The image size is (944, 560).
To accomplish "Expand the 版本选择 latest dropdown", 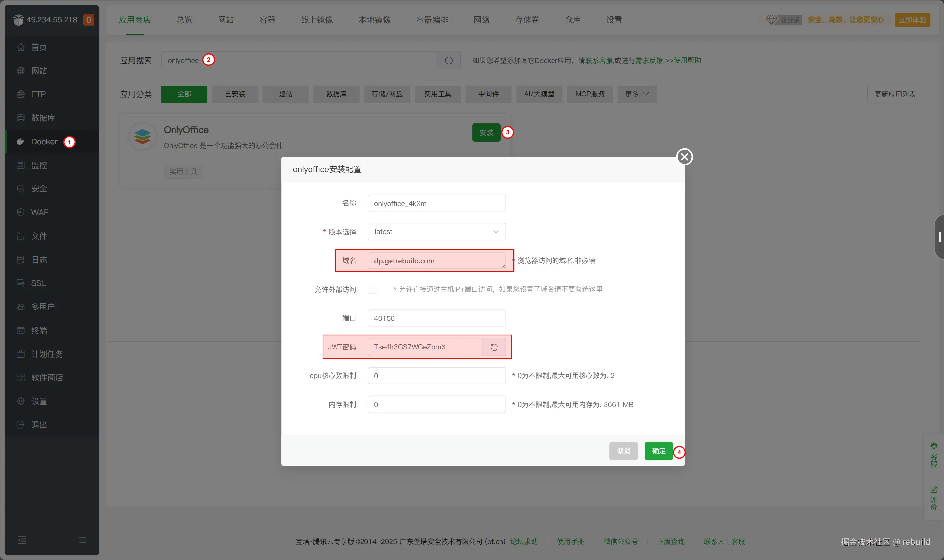I will [x=437, y=231].
